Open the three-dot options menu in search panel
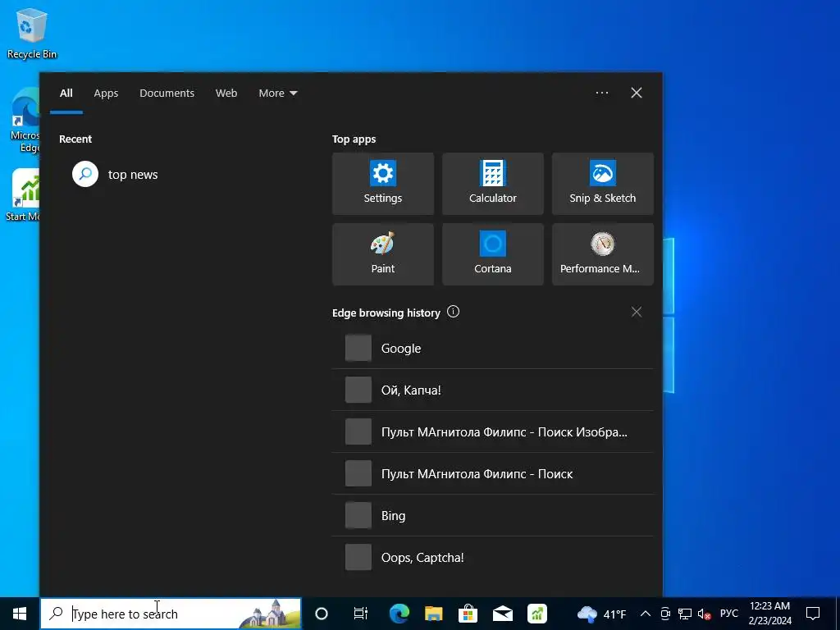Viewport: 840px width, 630px height. [601, 93]
